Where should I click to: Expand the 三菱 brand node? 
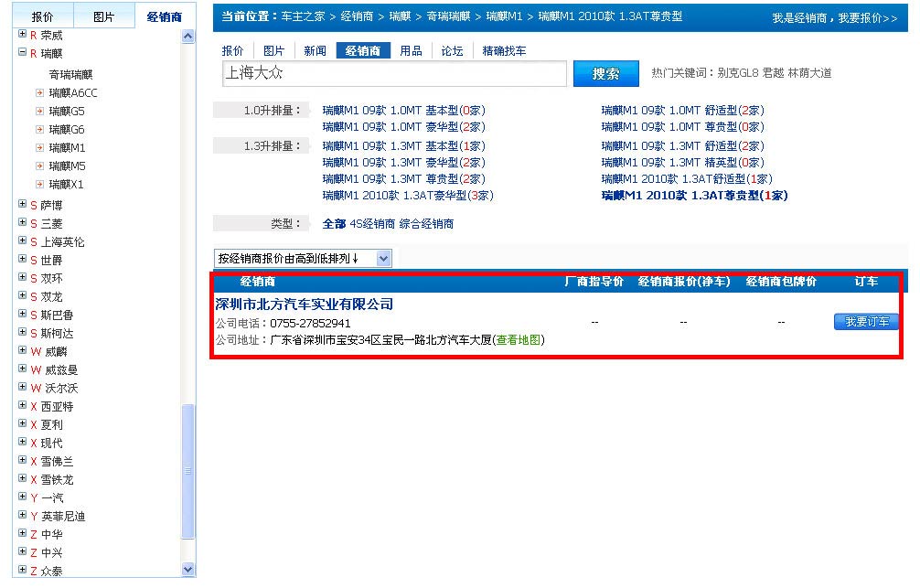[x=22, y=222]
